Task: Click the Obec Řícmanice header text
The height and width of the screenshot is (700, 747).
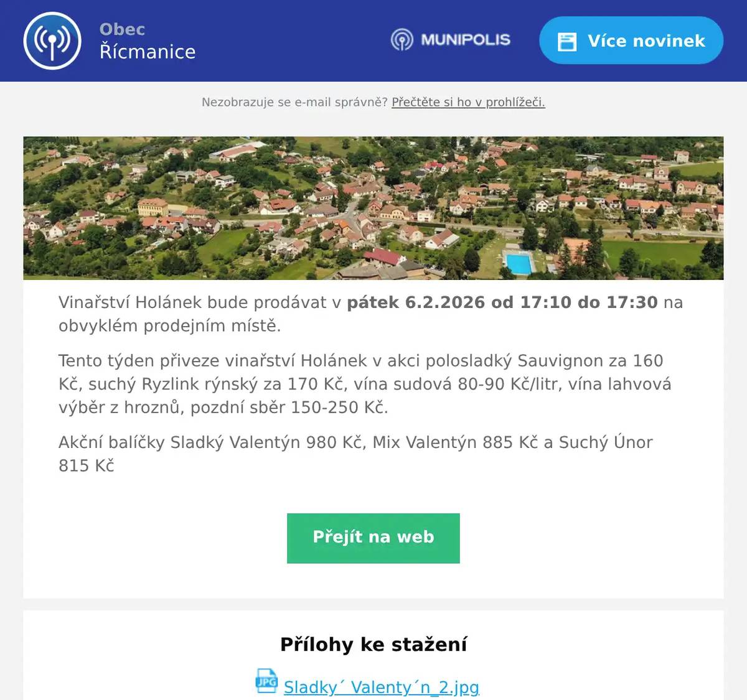Action: [x=148, y=40]
